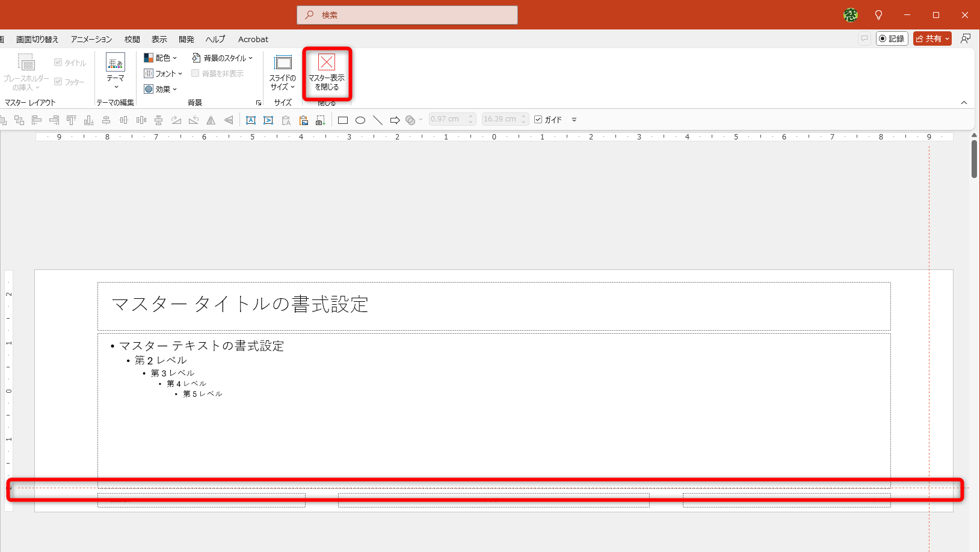This screenshot has width=980, height=552.
Task: Select the Rectangle shape tool
Action: pyautogui.click(x=343, y=120)
